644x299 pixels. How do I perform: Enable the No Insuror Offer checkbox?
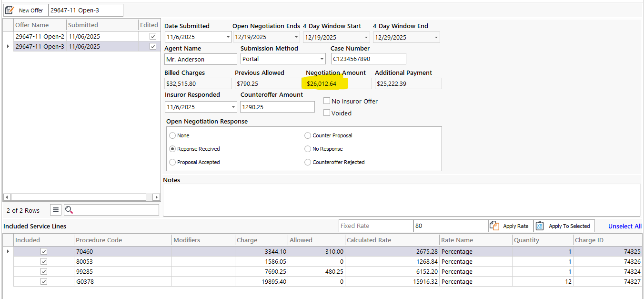tap(327, 101)
